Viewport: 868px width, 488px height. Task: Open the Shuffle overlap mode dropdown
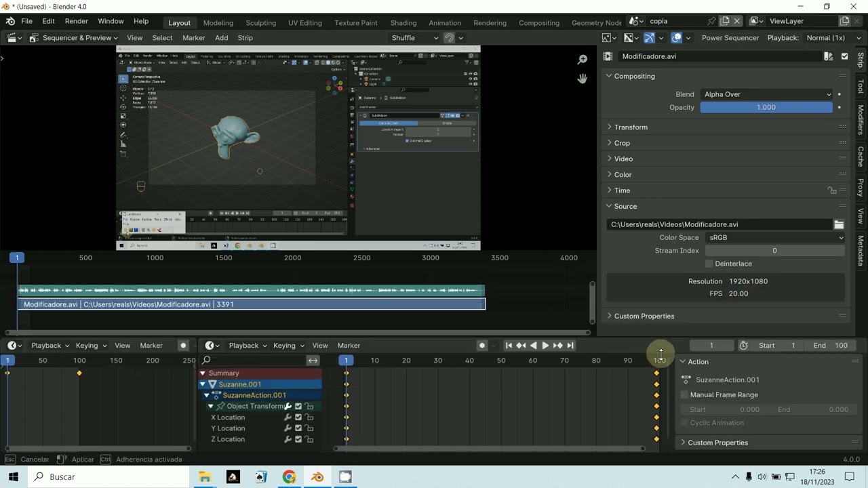pos(414,38)
